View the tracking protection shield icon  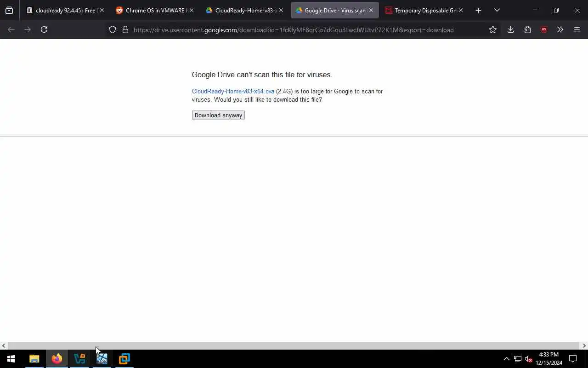(x=113, y=29)
